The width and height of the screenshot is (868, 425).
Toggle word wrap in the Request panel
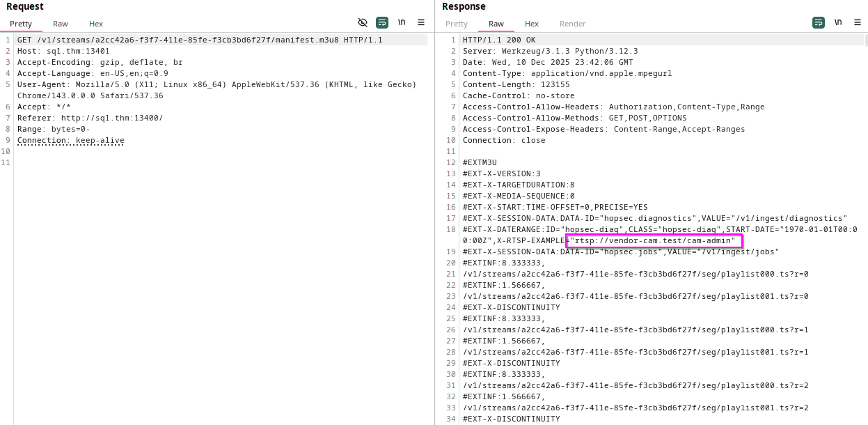(x=382, y=22)
